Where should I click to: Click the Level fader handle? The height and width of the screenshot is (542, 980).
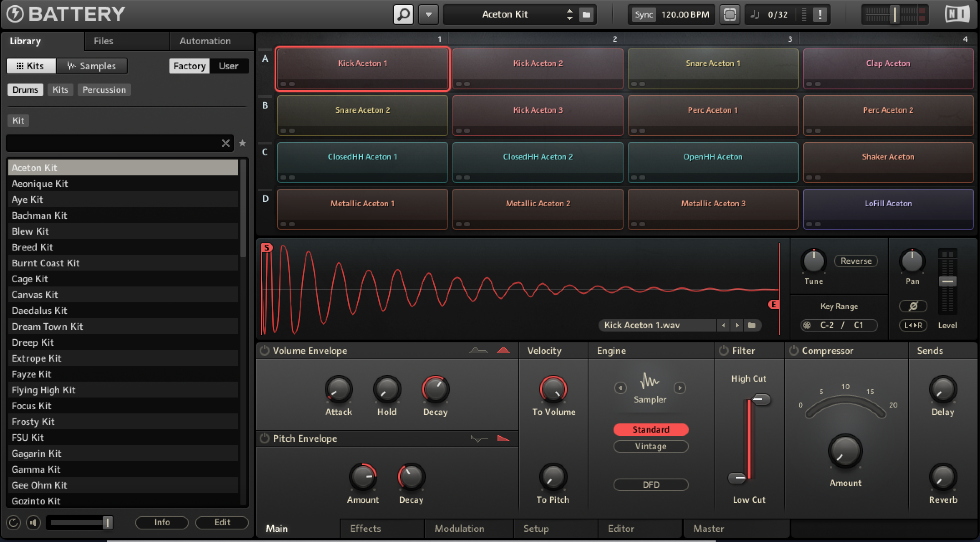click(947, 281)
